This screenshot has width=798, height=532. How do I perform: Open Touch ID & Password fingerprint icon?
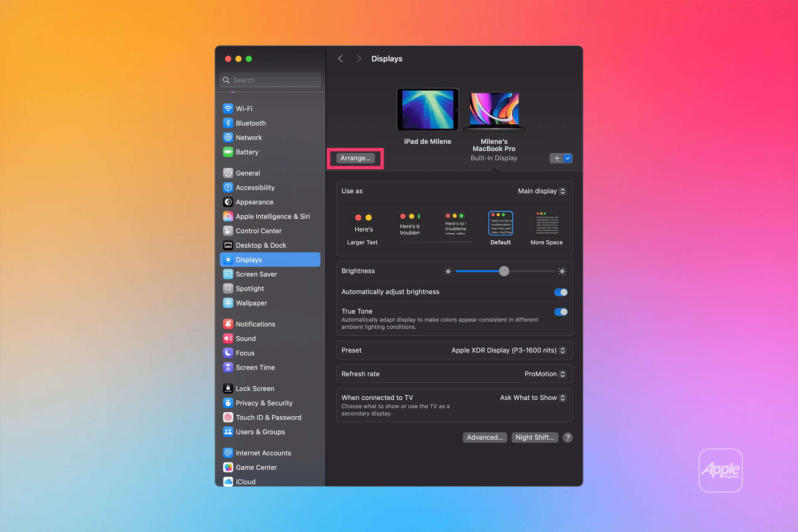(228, 417)
